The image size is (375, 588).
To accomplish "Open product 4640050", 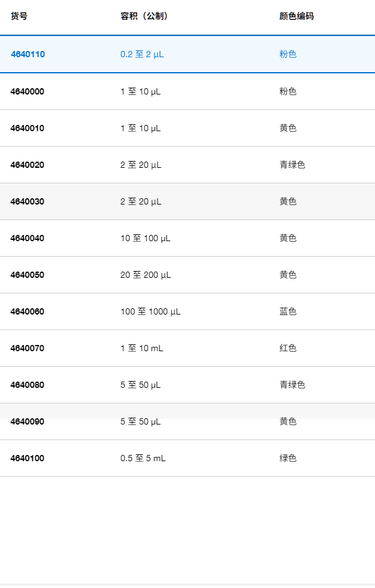I will pos(28,275).
